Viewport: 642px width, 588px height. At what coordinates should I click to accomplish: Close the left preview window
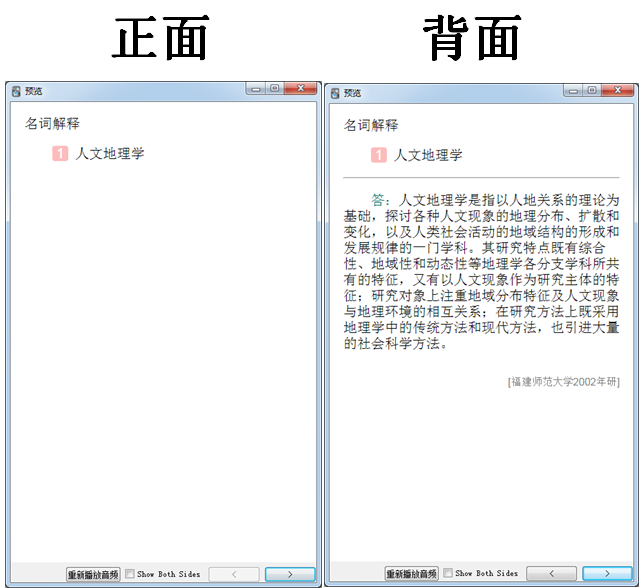(301, 88)
